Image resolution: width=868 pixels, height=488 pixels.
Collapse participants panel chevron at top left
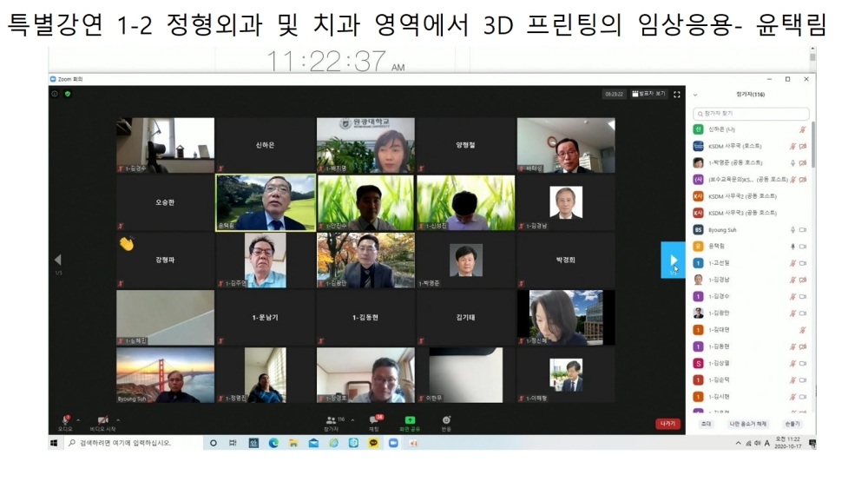click(695, 95)
